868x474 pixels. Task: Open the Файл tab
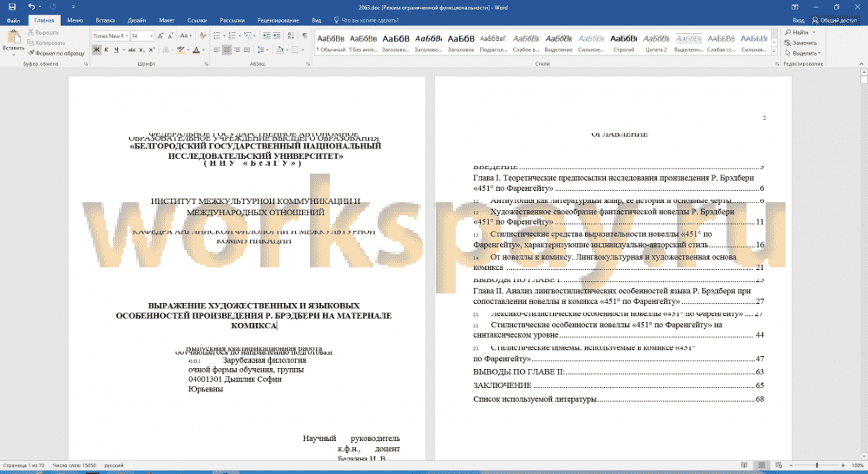click(13, 20)
